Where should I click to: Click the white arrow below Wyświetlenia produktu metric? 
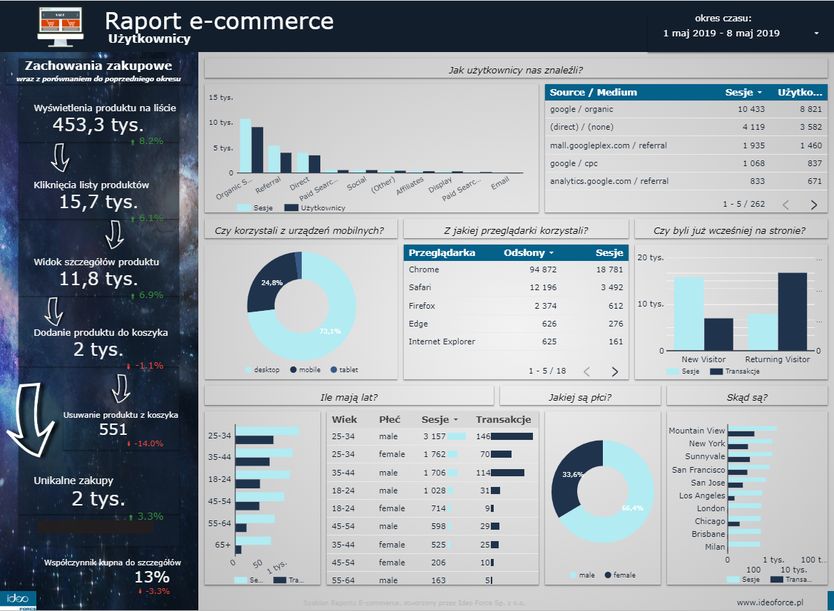(x=59, y=157)
